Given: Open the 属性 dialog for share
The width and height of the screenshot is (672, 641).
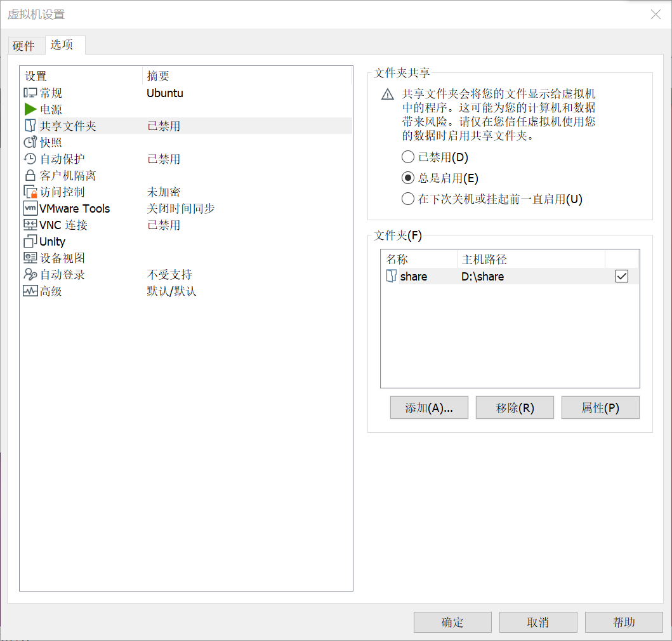Looking at the screenshot, I should [x=600, y=407].
